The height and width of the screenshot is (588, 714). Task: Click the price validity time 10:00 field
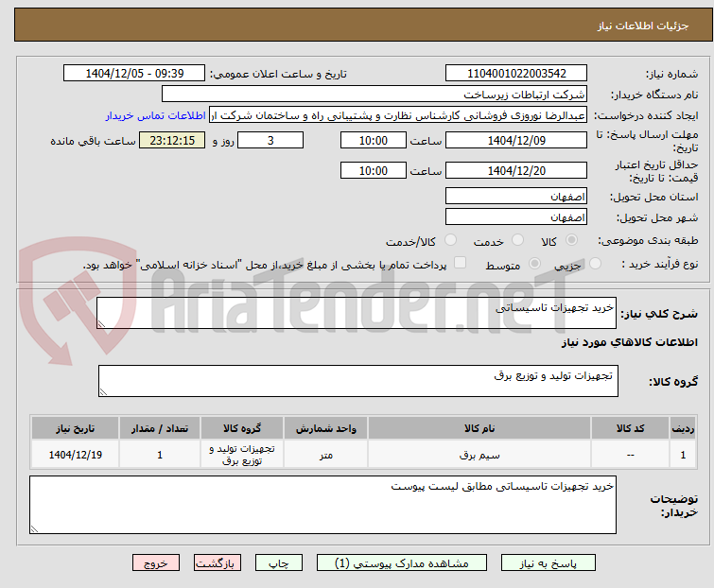coord(374,171)
